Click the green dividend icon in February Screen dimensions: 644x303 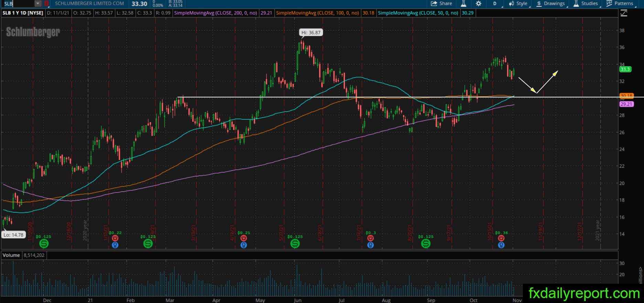(148, 244)
